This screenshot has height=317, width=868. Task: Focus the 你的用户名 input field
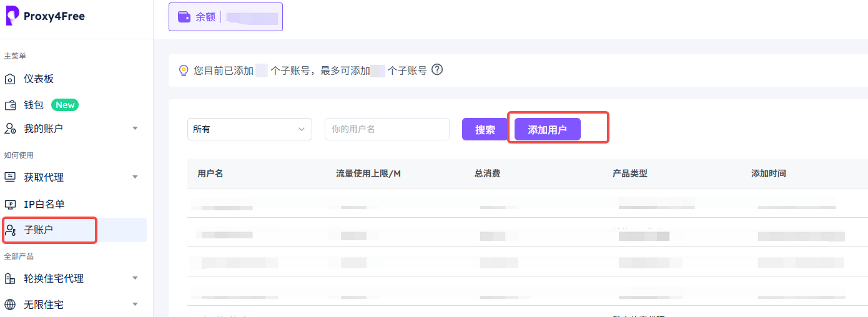[x=387, y=129]
